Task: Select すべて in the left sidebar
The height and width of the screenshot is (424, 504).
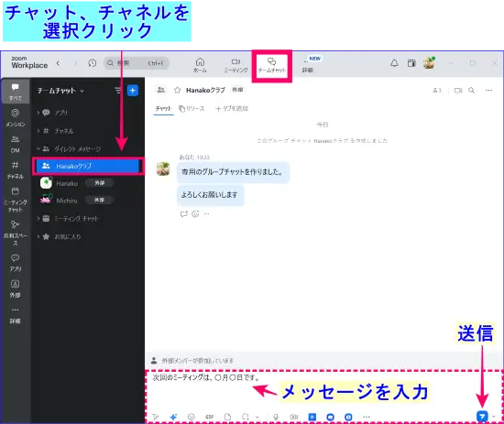Action: (15, 92)
